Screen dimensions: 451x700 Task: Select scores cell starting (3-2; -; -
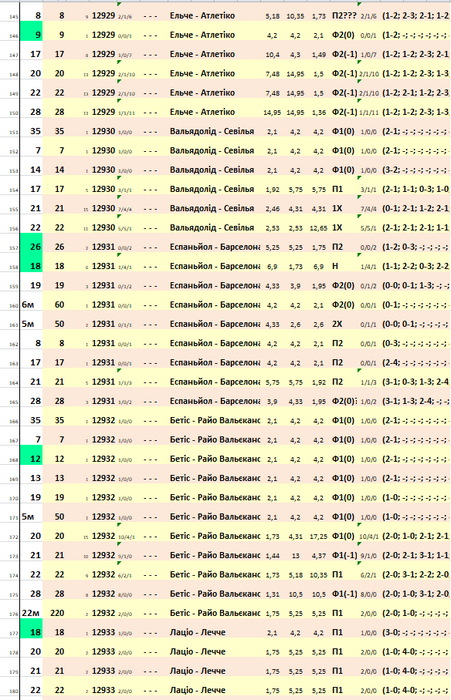415,170
